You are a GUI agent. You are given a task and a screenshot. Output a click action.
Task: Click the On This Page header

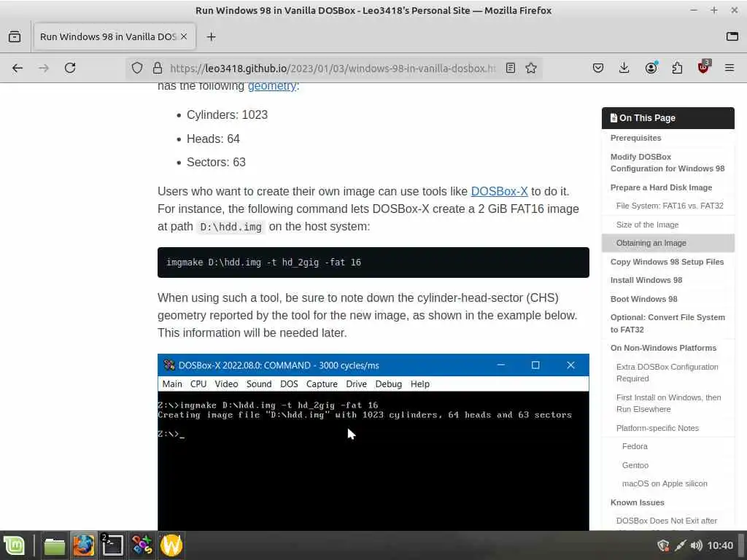click(x=668, y=118)
